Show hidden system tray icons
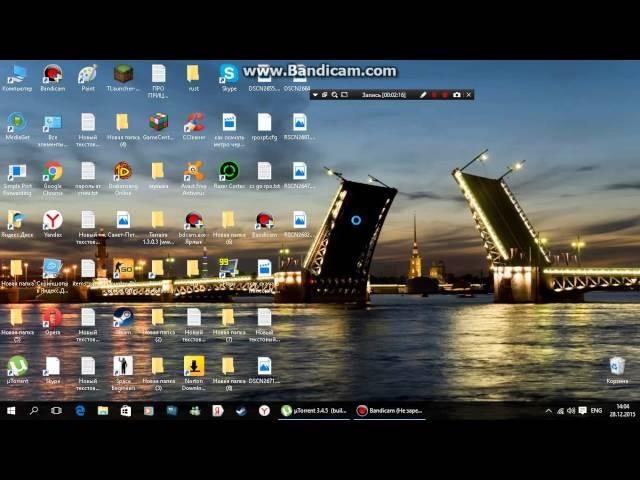The height and width of the screenshot is (480, 640). coord(549,411)
